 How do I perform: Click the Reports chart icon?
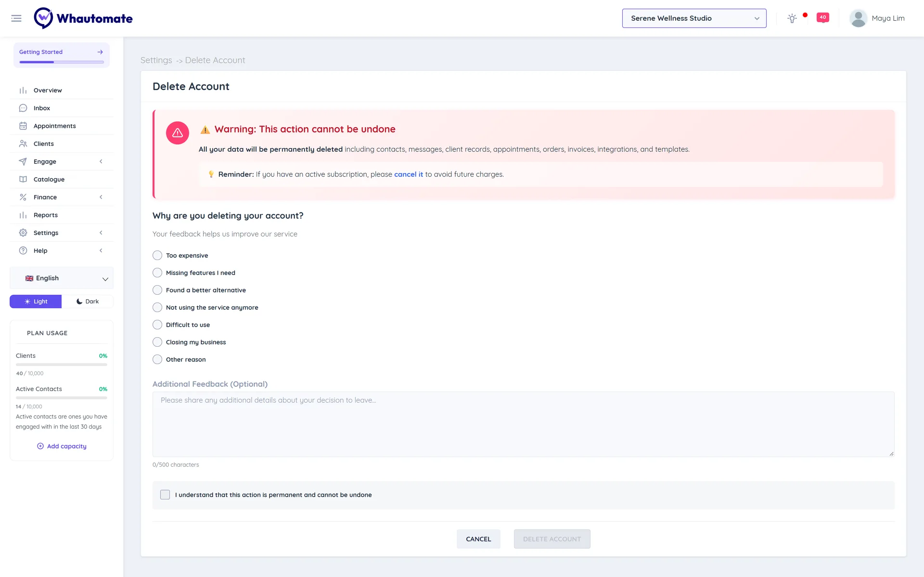coord(23,215)
